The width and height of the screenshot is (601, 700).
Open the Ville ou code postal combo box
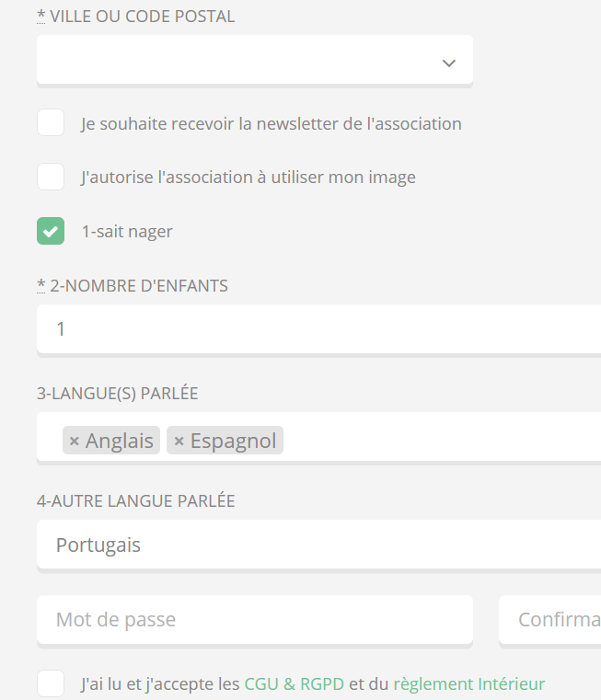[239, 61]
